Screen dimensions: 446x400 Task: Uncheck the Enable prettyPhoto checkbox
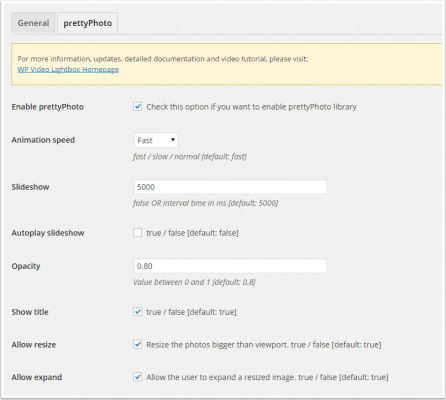[x=137, y=107]
